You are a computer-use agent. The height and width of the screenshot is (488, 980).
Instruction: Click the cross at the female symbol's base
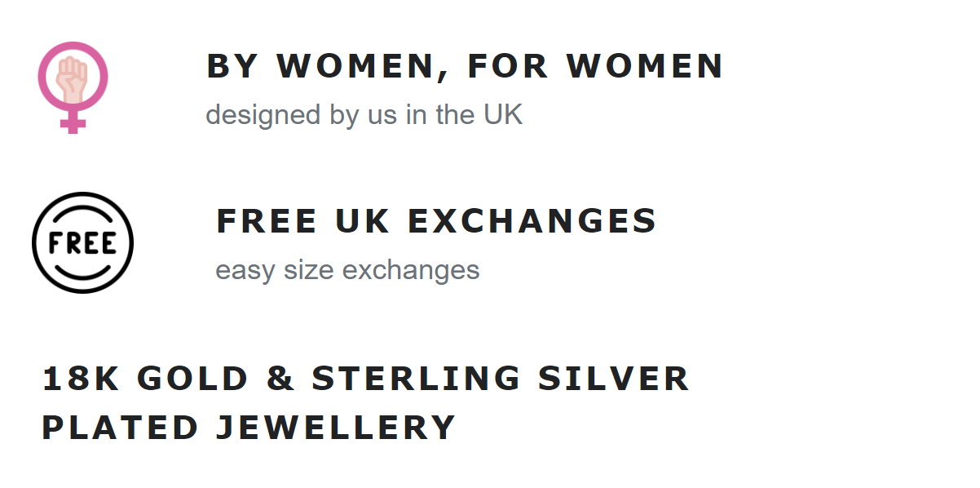[73, 122]
